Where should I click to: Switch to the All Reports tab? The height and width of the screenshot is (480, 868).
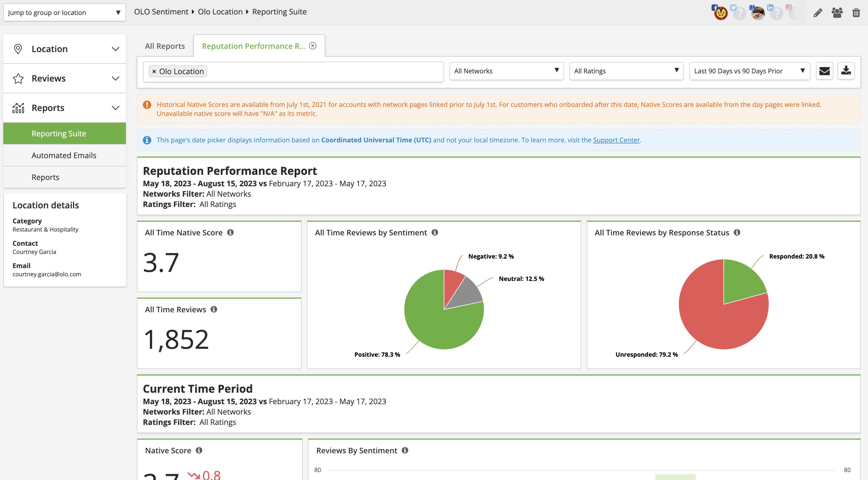pyautogui.click(x=165, y=46)
